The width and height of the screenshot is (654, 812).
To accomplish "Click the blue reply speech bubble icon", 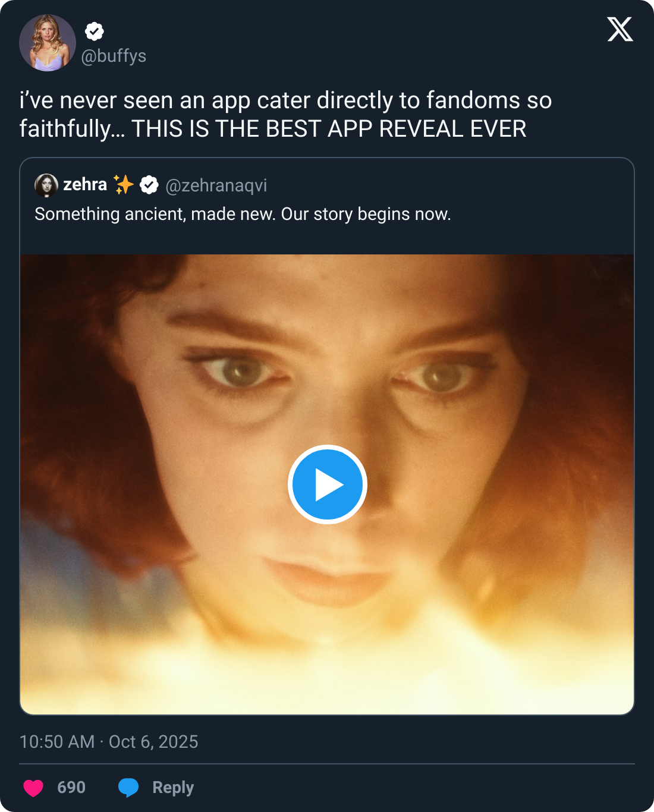I will coord(128,788).
